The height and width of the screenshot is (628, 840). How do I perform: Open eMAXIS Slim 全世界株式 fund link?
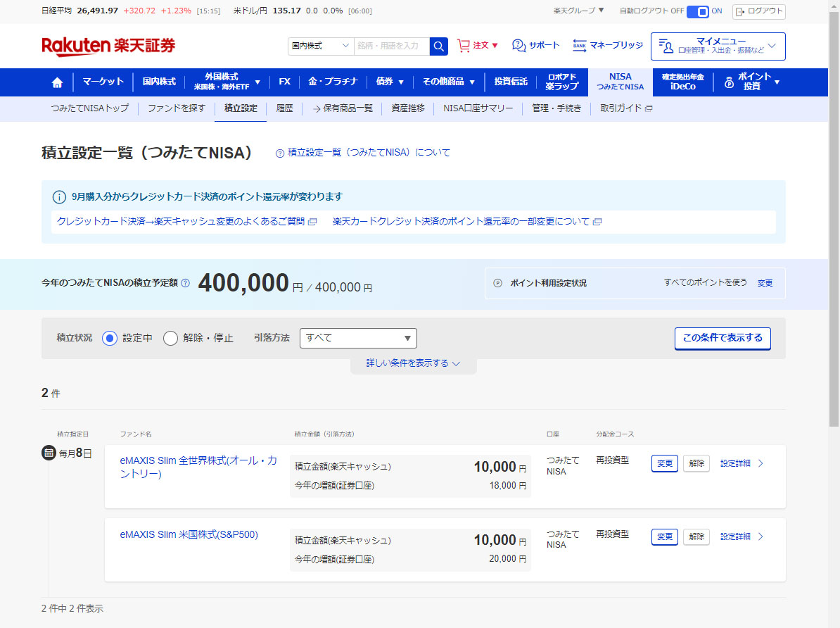pos(198,467)
